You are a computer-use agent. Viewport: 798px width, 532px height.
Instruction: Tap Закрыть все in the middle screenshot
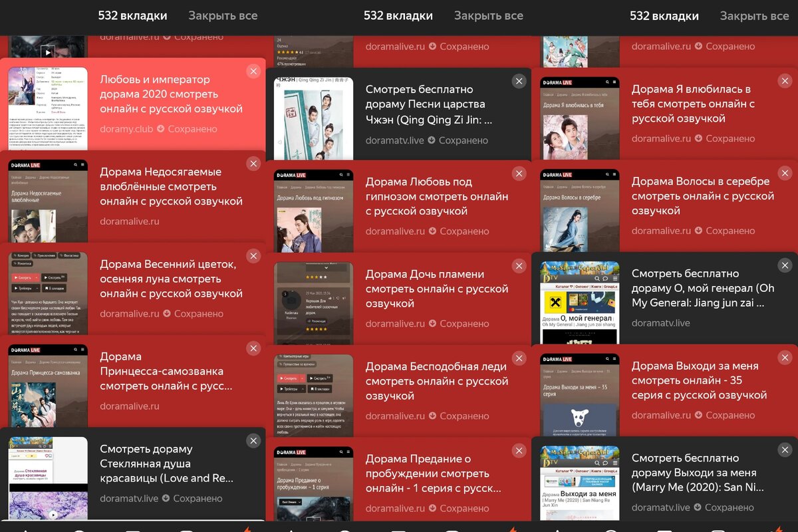(x=489, y=15)
